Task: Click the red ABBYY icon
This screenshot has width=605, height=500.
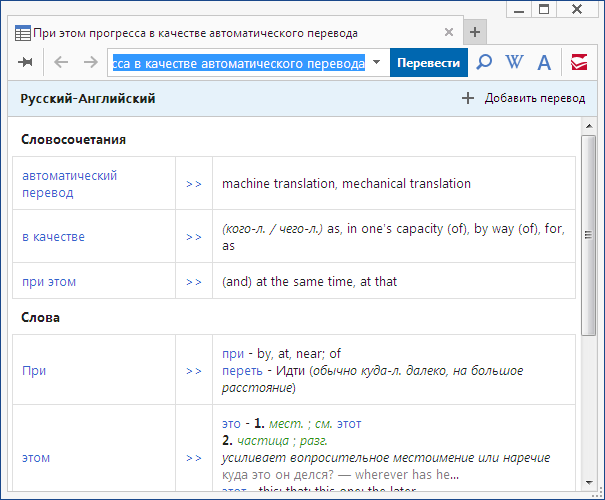Action: point(580,63)
